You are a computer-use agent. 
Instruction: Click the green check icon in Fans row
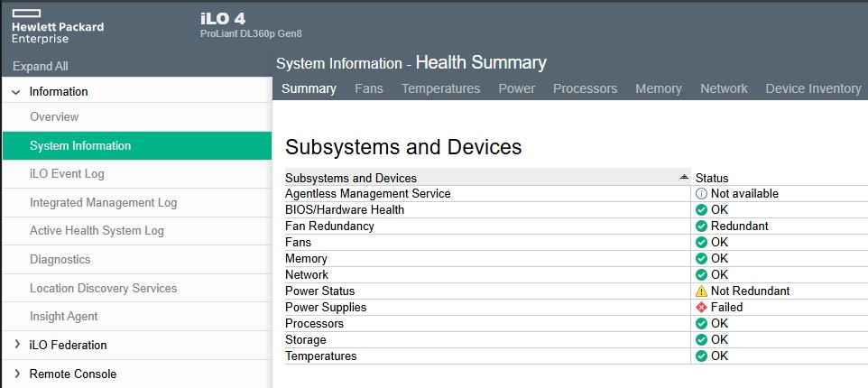pyautogui.click(x=701, y=243)
